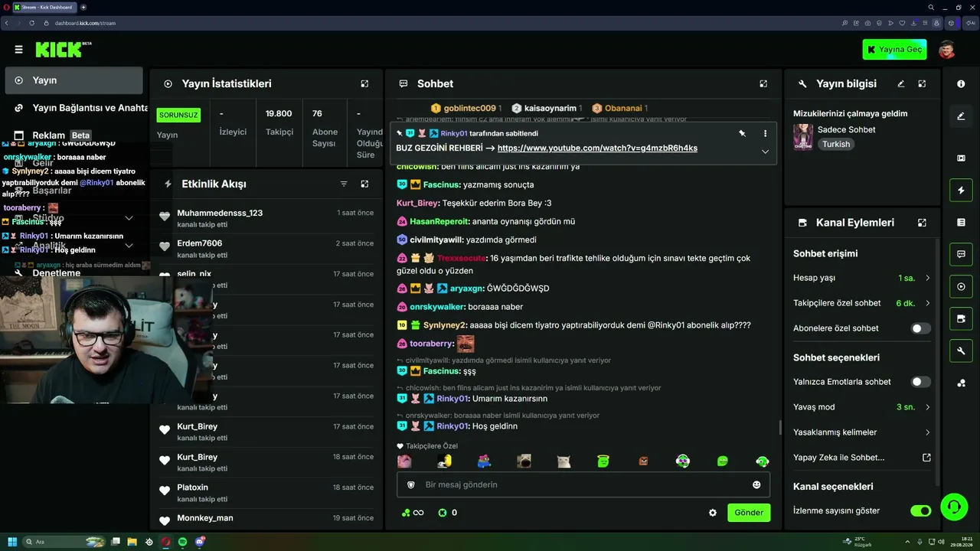The height and width of the screenshot is (551, 980).
Task: Open File Explorer from the taskbar
Action: 132,542
